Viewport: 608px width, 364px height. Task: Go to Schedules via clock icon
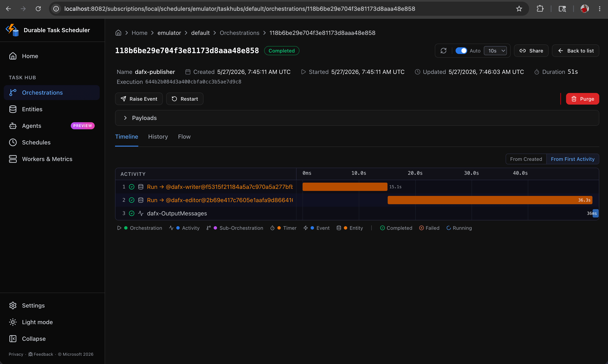(x=13, y=143)
